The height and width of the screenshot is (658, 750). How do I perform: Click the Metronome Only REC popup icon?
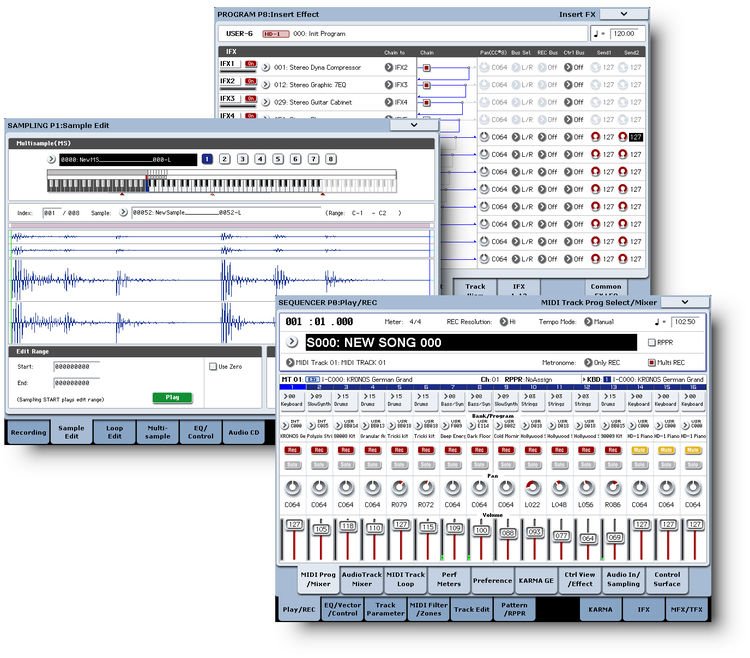coord(589,361)
